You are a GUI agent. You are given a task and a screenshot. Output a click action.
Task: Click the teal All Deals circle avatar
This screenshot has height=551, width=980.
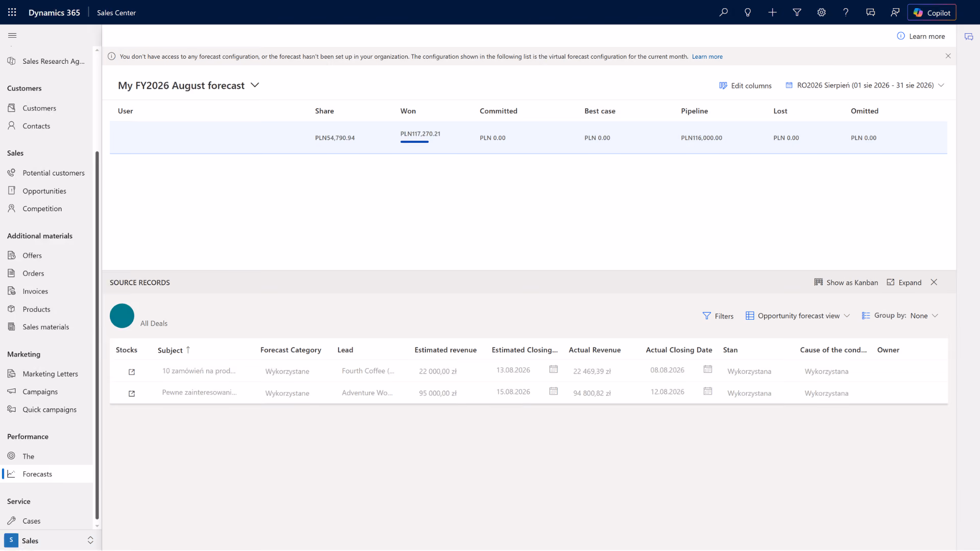(x=122, y=316)
